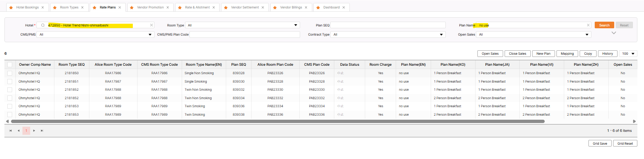Open the page size 100 dropdown
This screenshot has height=159, width=644.
click(633, 54)
